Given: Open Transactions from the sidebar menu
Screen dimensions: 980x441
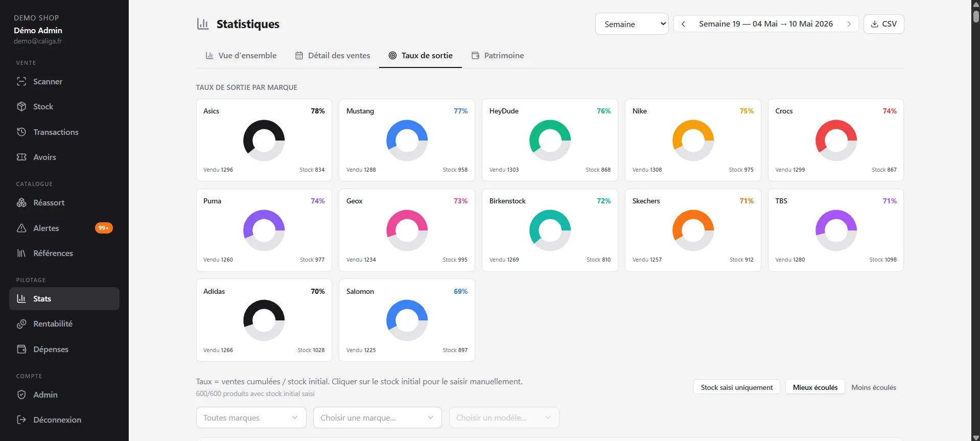Looking at the screenshot, I should pos(64,132).
